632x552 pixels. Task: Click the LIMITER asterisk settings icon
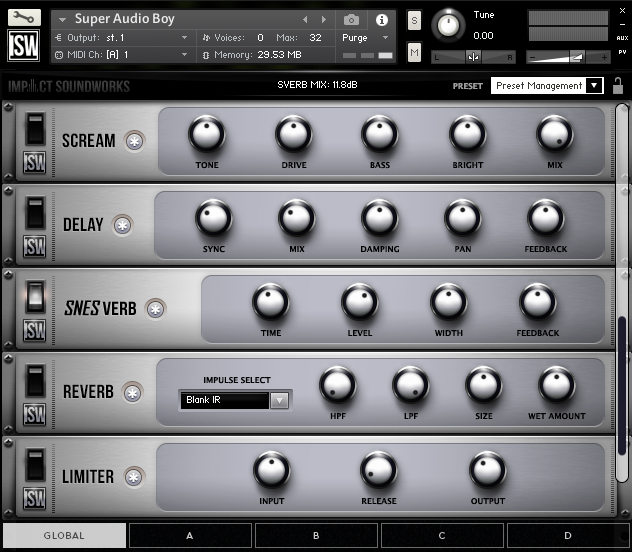click(x=134, y=477)
